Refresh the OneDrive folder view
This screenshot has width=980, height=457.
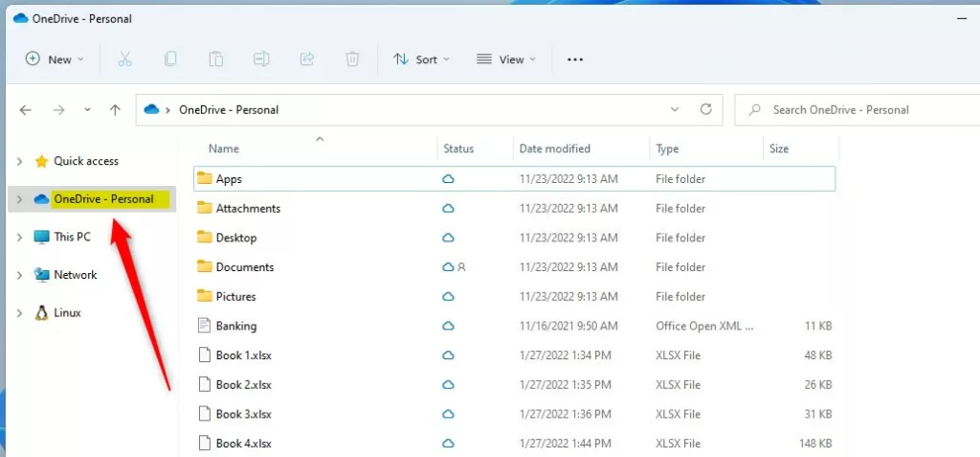pyautogui.click(x=706, y=109)
